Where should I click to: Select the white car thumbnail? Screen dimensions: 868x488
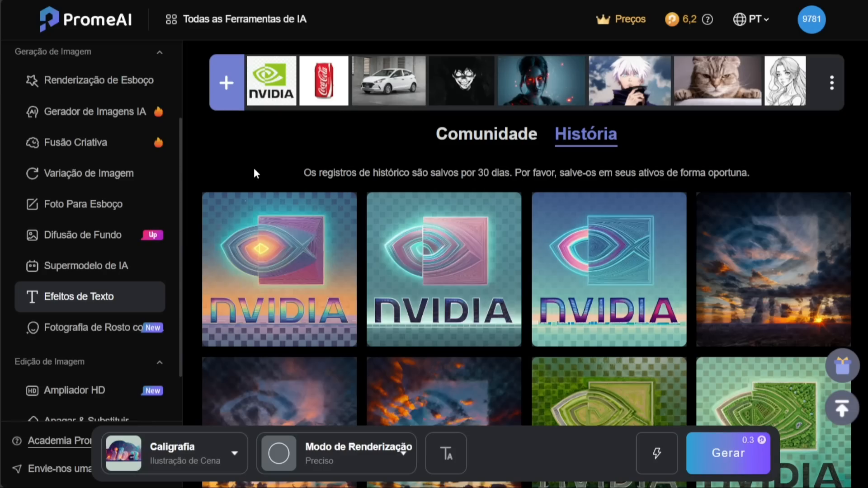(x=389, y=81)
